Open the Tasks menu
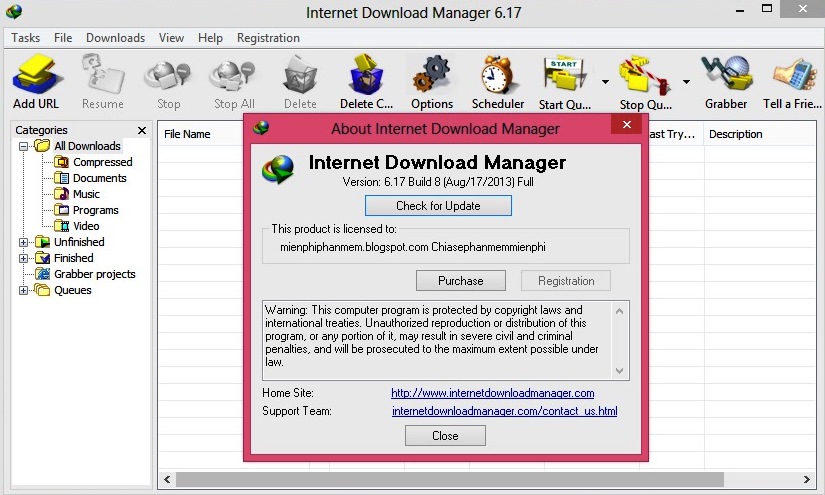 pos(25,38)
